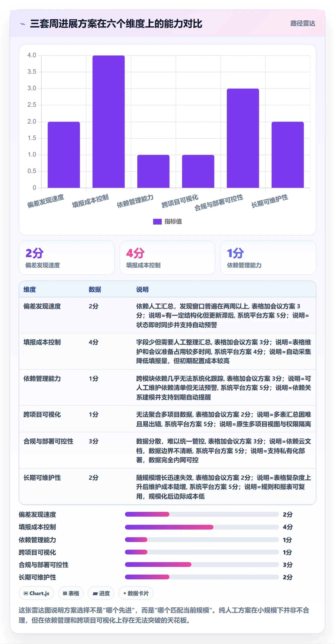Click the 偏差发现速度 bar in chart
The image size is (335, 644).
click(64, 155)
